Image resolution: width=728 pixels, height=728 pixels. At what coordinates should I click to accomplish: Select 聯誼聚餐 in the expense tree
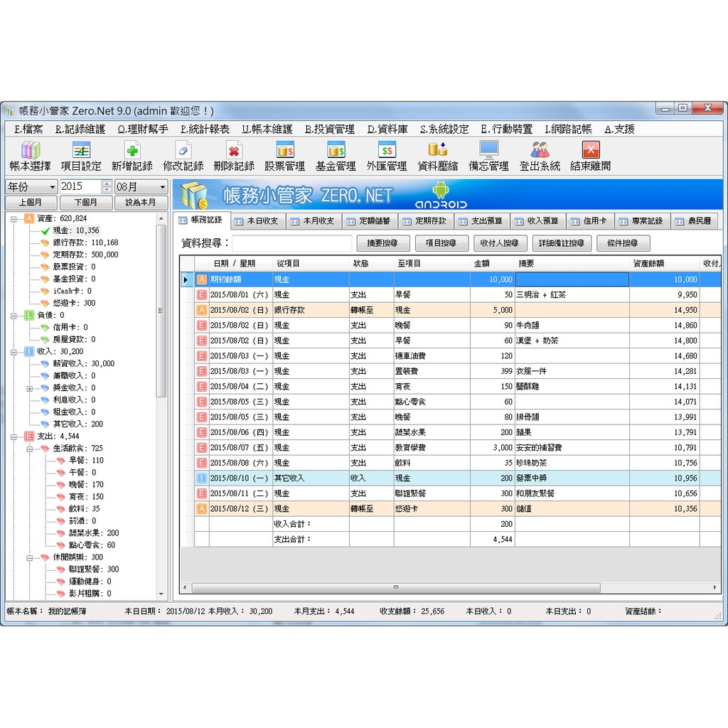(87, 569)
